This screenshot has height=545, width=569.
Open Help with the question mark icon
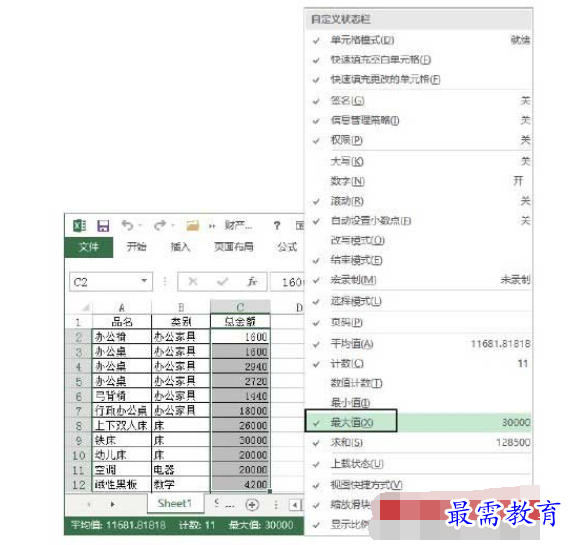(x=277, y=226)
